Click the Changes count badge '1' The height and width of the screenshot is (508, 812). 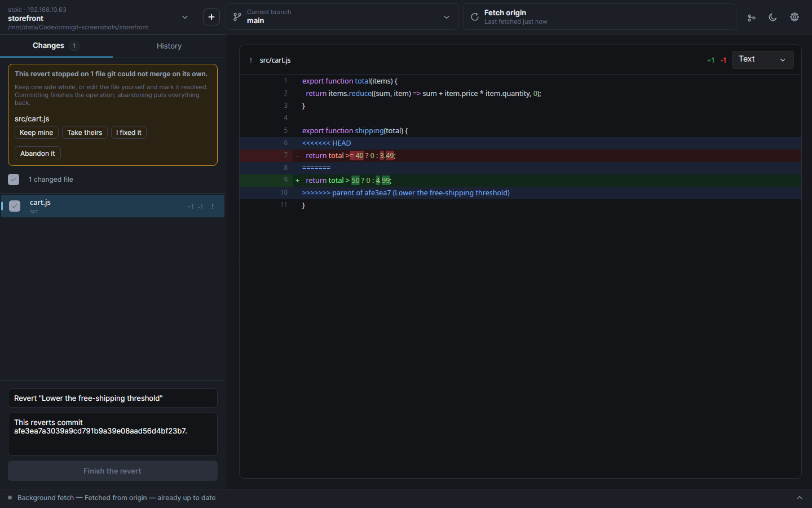(x=74, y=46)
